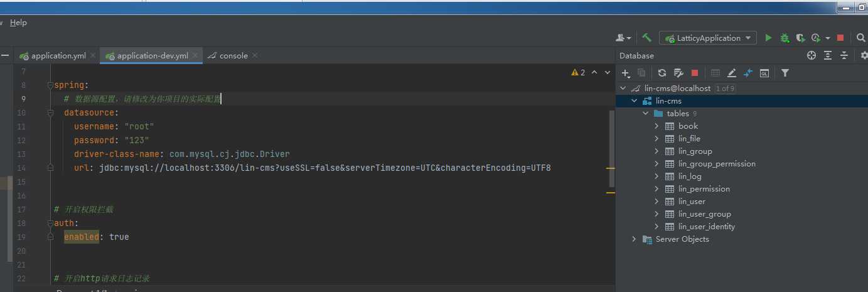Select the lin_user_group table
Image resolution: width=868 pixels, height=292 pixels.
click(x=704, y=214)
